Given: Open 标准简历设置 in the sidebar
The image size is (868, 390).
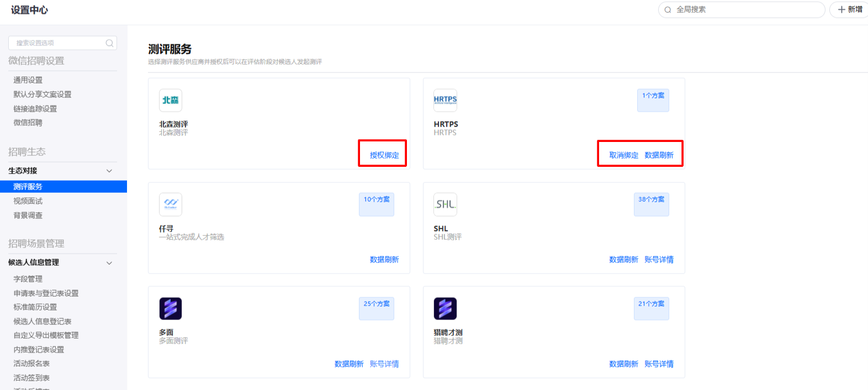Looking at the screenshot, I should tap(35, 307).
